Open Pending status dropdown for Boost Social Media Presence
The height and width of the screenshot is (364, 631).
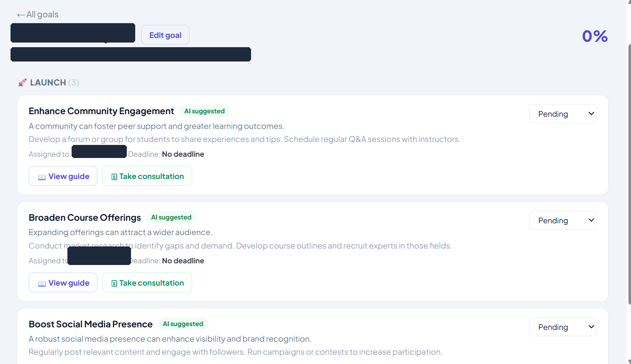click(563, 327)
